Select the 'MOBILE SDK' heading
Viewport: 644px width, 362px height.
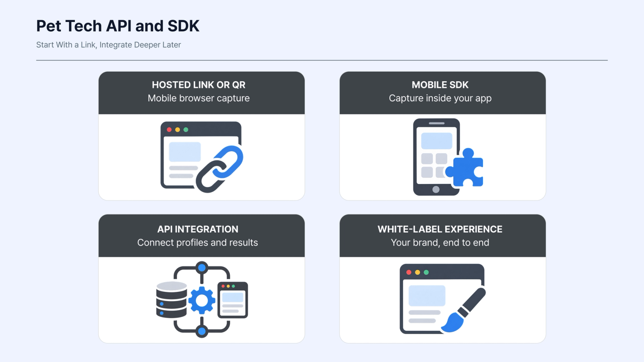click(x=440, y=85)
